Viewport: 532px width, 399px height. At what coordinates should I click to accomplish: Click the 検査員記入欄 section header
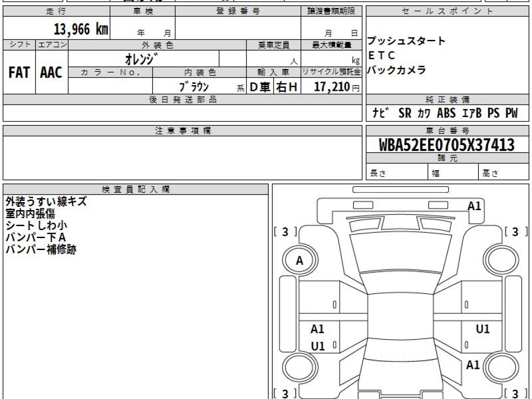pos(136,189)
